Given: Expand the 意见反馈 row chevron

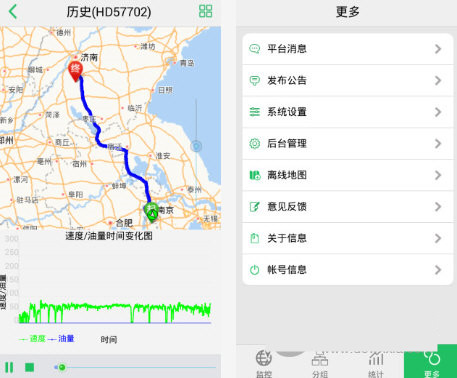Looking at the screenshot, I should [x=438, y=207].
